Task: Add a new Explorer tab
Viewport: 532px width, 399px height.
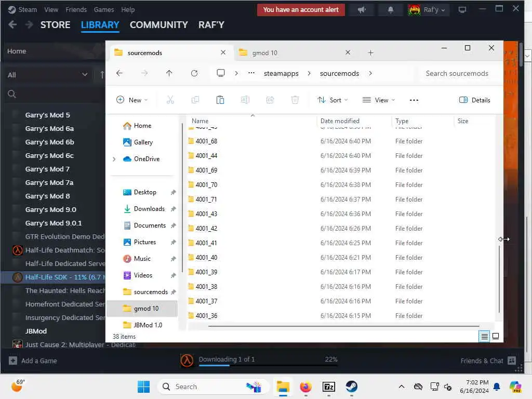Action: [370, 53]
